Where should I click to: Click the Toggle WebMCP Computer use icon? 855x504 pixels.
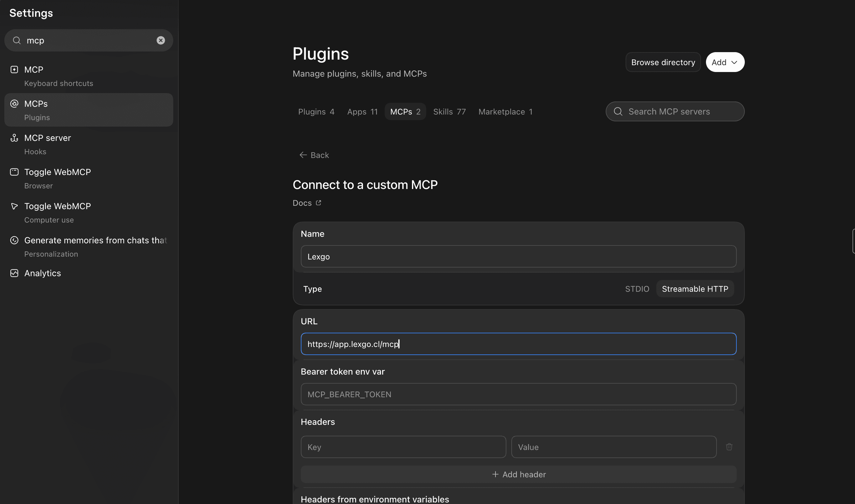[14, 206]
